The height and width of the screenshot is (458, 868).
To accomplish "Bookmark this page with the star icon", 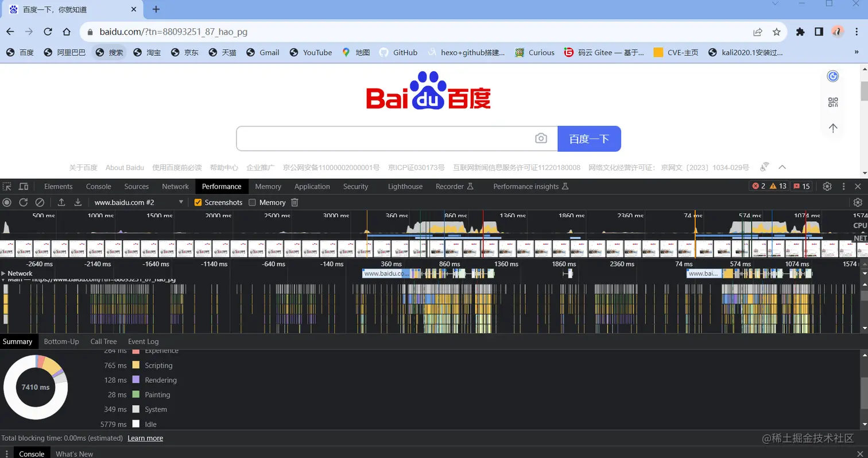I will click(x=777, y=32).
